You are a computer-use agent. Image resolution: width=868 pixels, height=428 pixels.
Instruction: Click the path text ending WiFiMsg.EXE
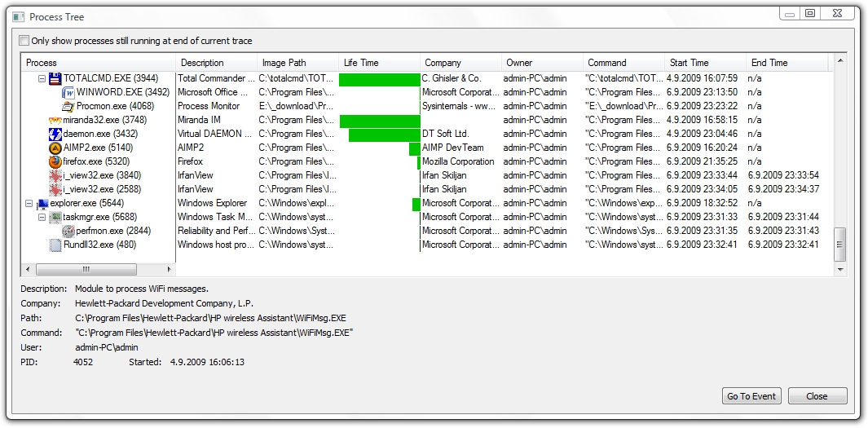211,319
